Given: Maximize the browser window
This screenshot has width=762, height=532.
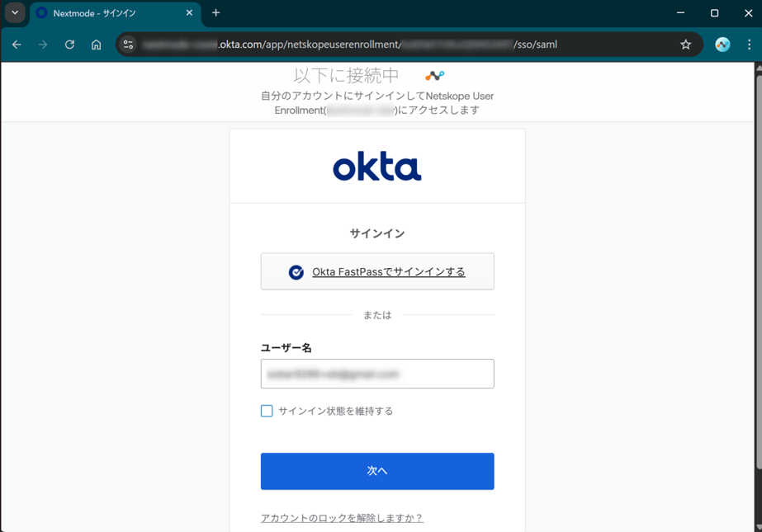Looking at the screenshot, I should [714, 13].
